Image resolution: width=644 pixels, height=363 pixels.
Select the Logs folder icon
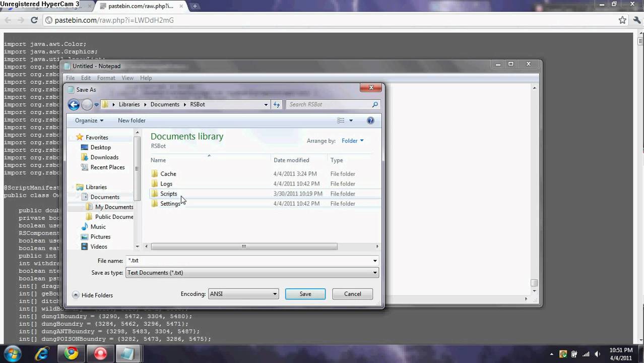pyautogui.click(x=155, y=184)
